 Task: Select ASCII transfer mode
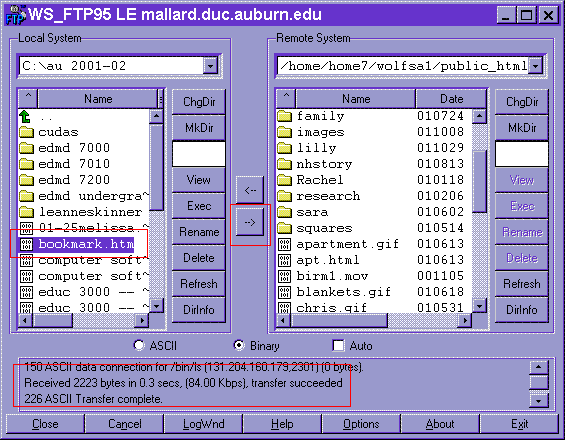tap(139, 346)
